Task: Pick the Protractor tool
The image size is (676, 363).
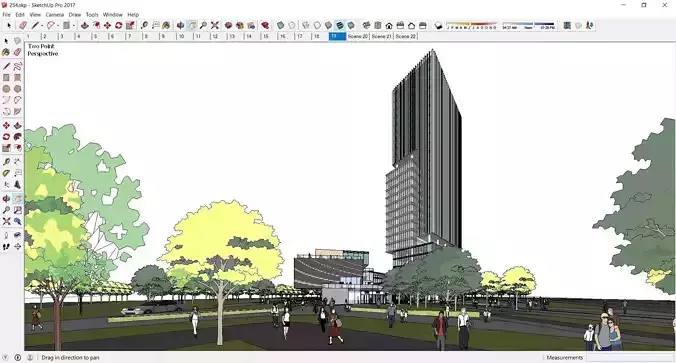Action: tap(6, 173)
